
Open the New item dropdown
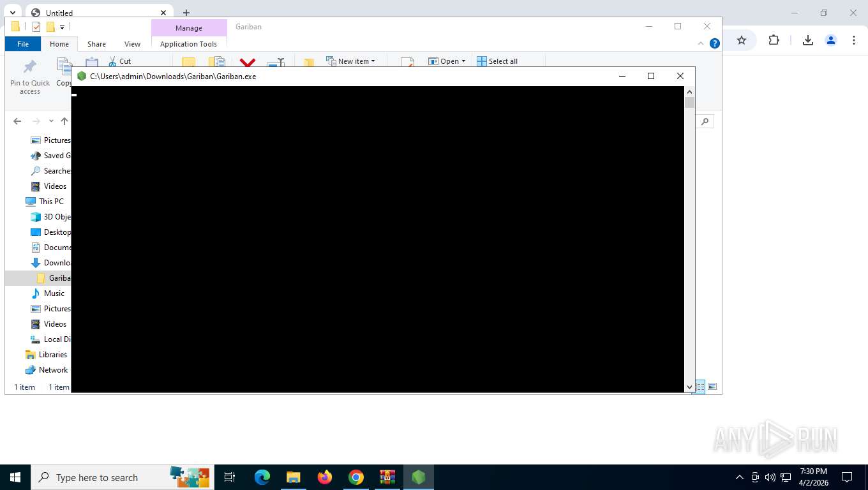[x=351, y=61]
